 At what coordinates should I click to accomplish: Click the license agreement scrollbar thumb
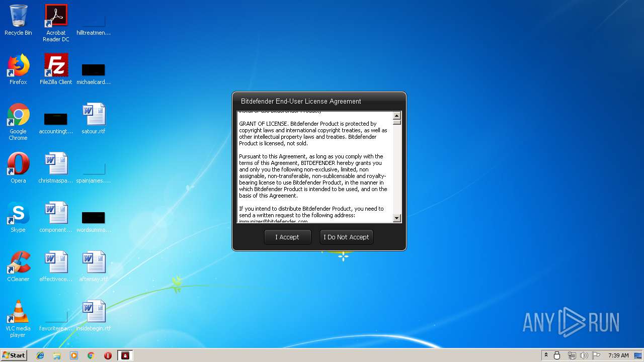pyautogui.click(x=397, y=122)
